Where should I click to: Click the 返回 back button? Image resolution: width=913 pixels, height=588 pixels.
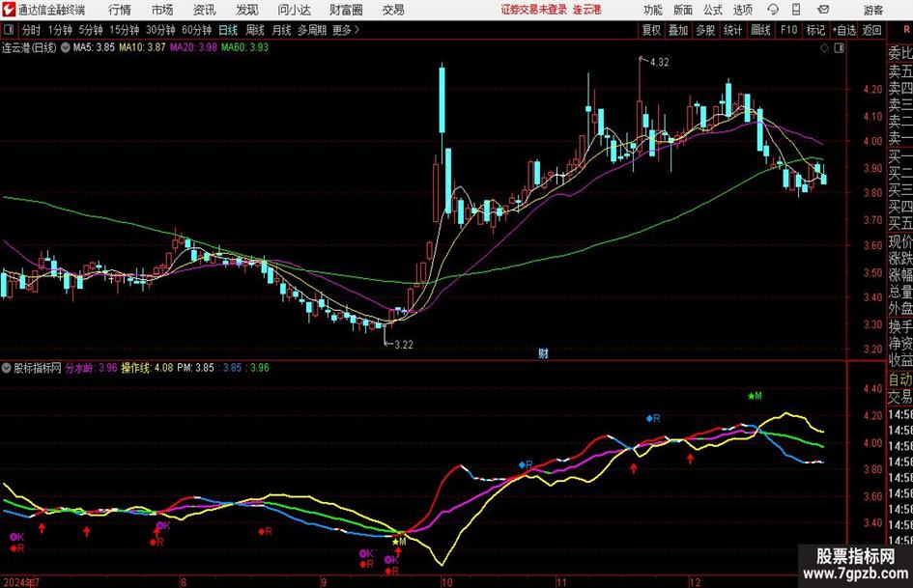(x=872, y=30)
